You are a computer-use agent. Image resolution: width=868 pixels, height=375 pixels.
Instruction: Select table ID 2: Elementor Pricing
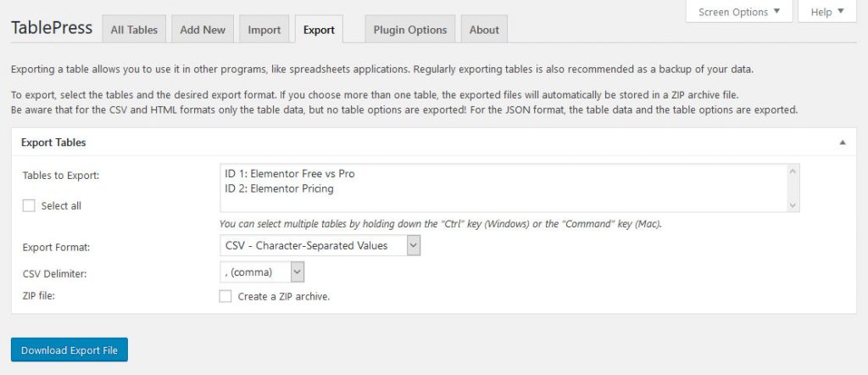[x=279, y=188]
